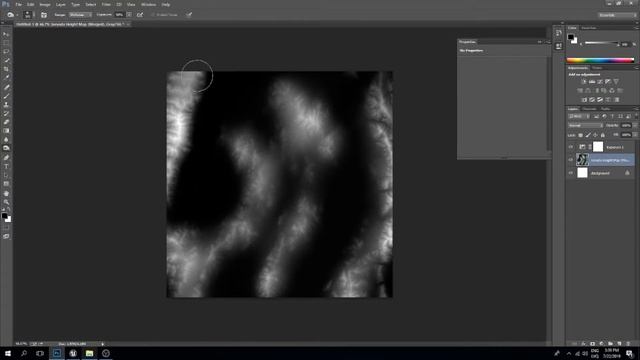Add a Threshold adjustment
640x360 pixels.
(600, 100)
